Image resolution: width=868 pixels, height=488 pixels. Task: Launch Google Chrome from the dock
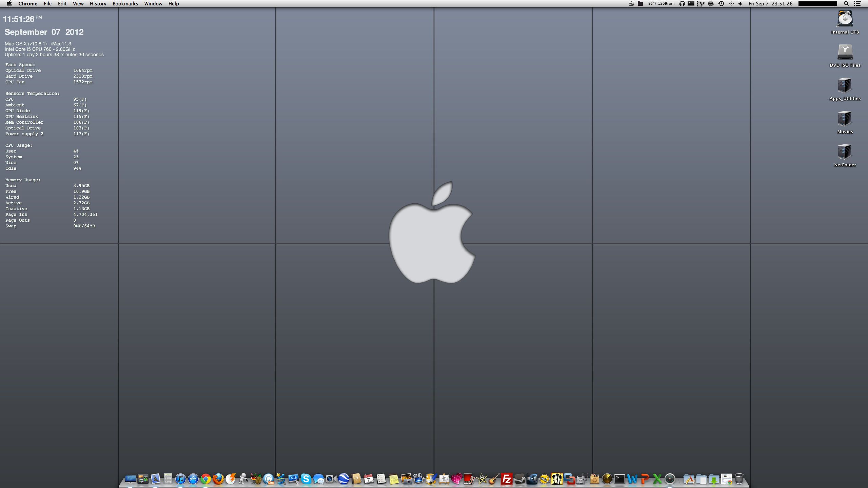205,479
